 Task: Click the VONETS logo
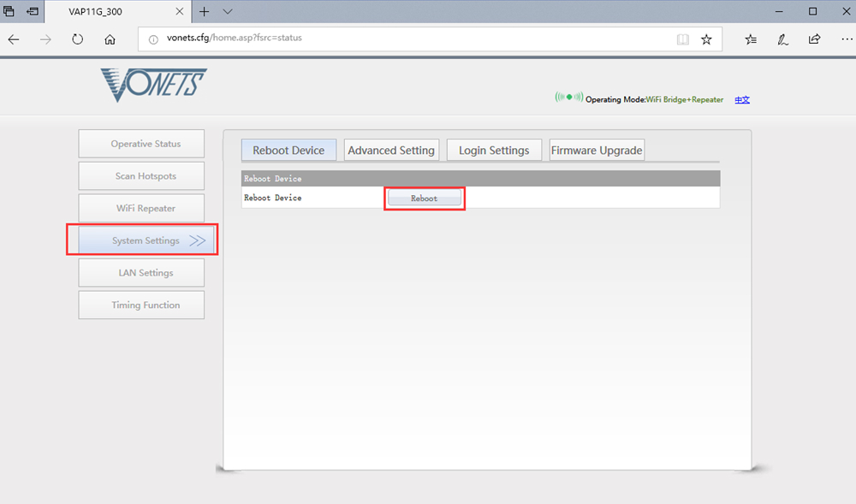pos(153,85)
